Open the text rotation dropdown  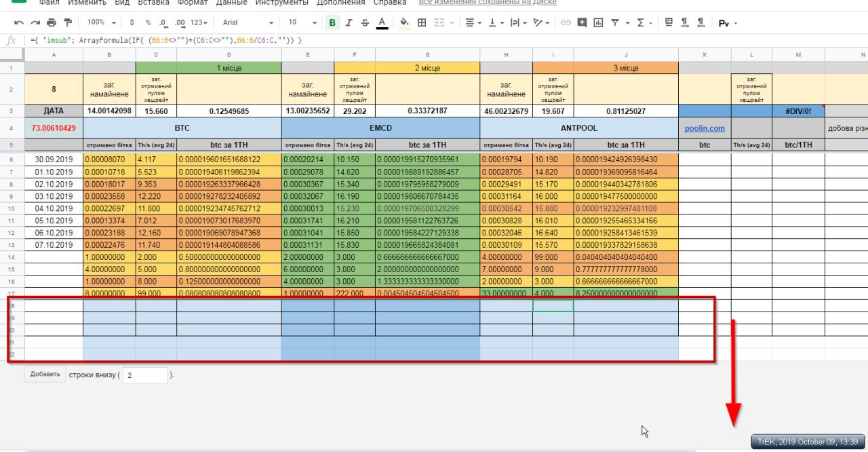[541, 22]
